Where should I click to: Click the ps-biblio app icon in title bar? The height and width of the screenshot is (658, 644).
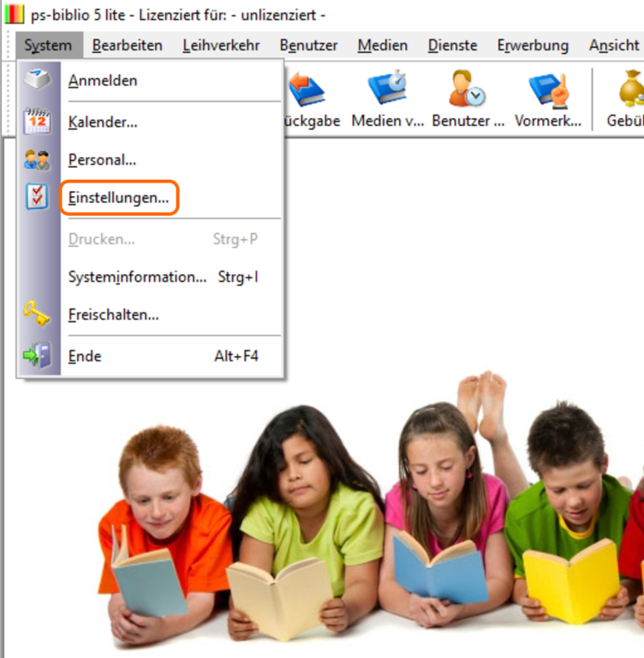tap(15, 15)
